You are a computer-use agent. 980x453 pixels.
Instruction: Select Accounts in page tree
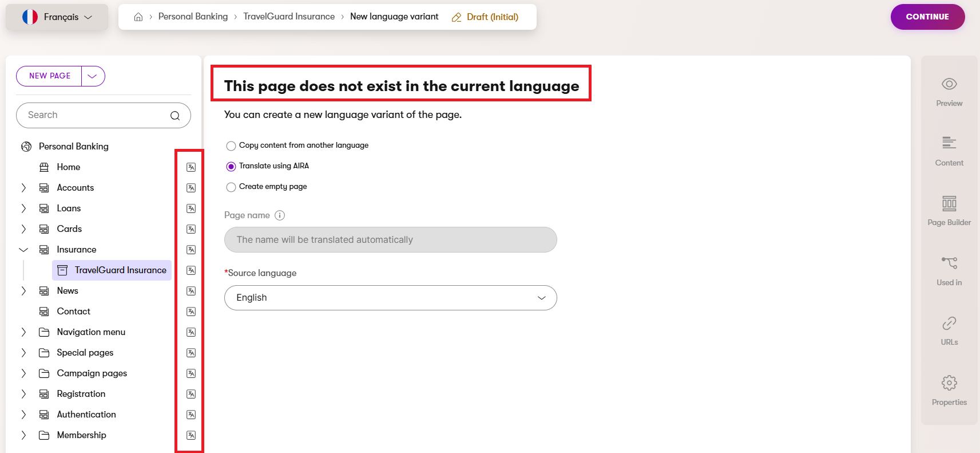tap(75, 188)
